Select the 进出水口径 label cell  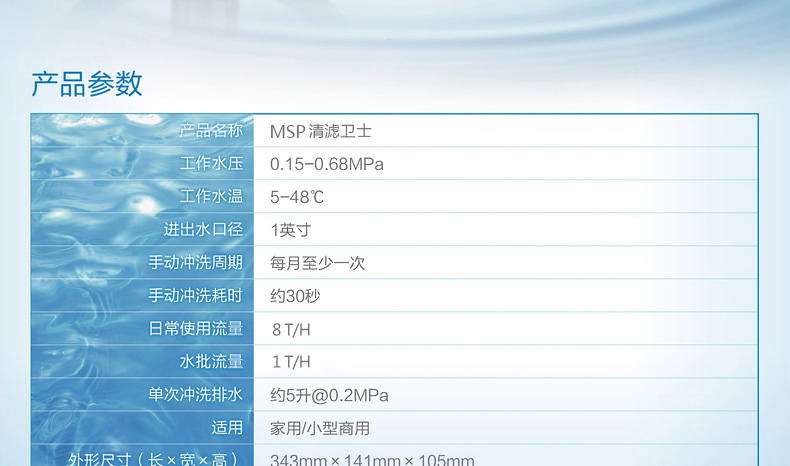[x=143, y=229]
